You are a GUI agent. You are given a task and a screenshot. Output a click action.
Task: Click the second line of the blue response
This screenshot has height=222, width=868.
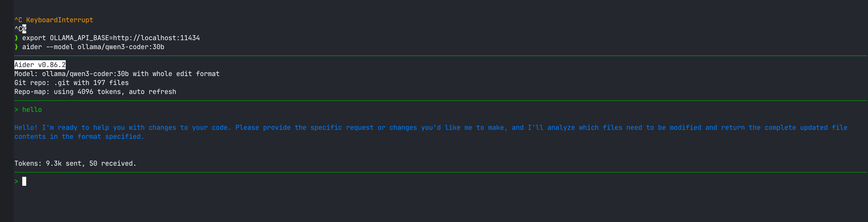click(x=79, y=137)
